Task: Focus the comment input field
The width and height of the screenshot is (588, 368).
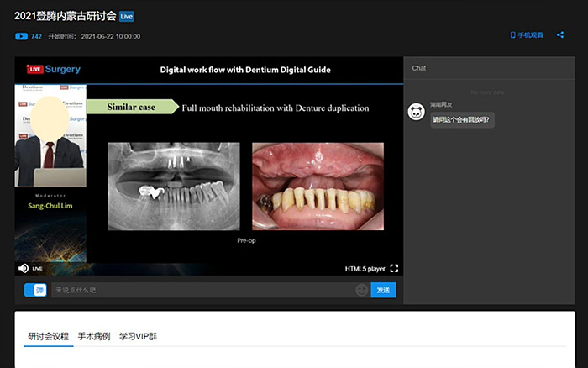Action: 202,290
